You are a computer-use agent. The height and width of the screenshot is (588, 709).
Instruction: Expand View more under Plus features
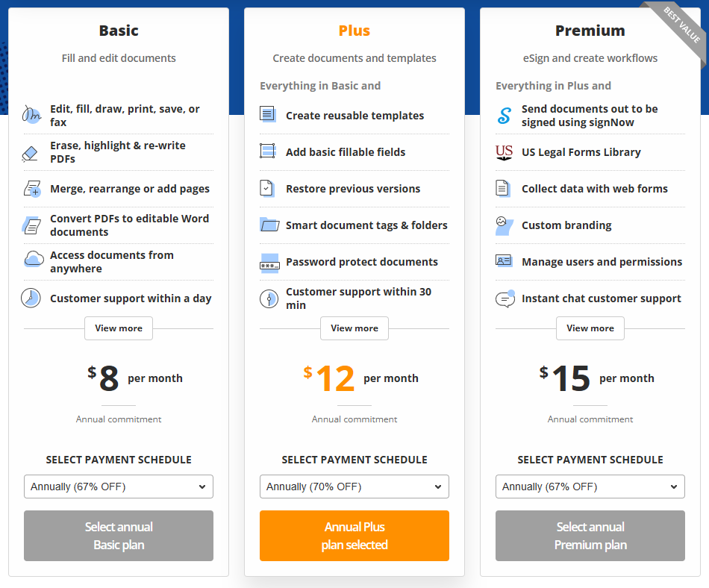[354, 328]
